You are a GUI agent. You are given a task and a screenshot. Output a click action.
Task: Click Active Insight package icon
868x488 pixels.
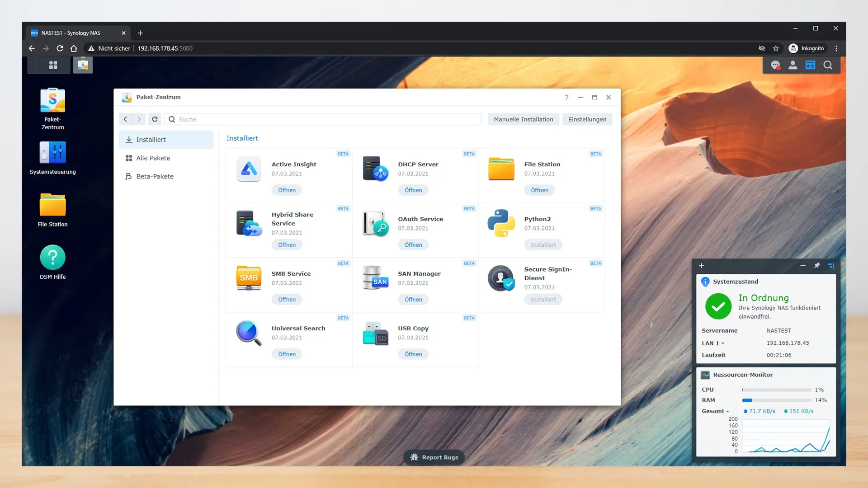[x=249, y=169]
